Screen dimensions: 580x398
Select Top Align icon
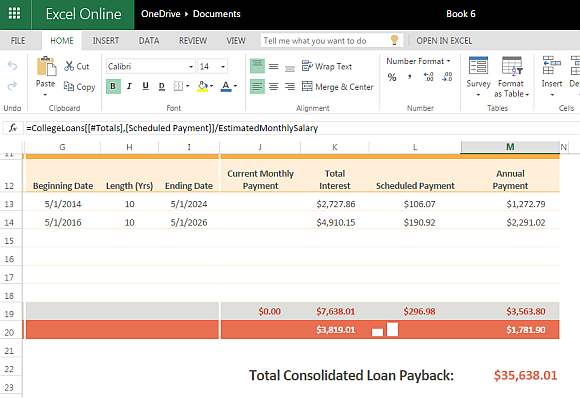pyautogui.click(x=257, y=66)
